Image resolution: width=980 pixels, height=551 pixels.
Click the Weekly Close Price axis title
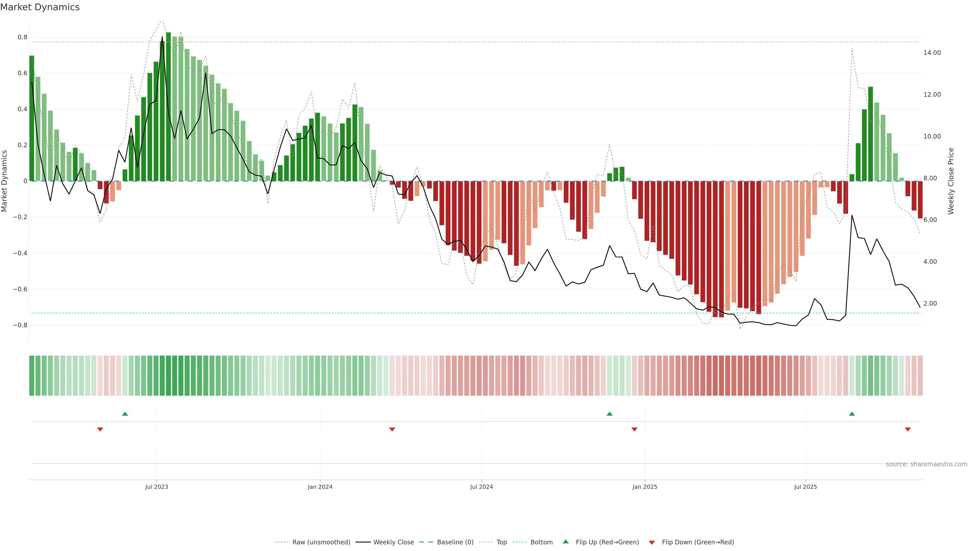[951, 181]
